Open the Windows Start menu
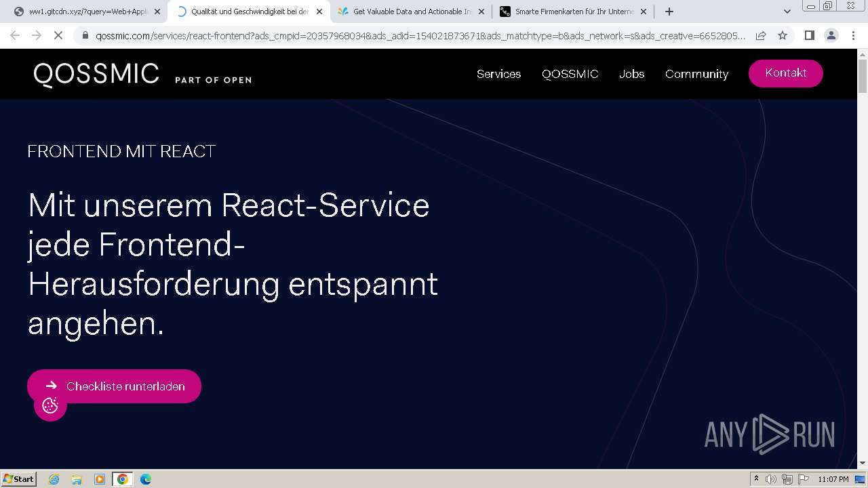 click(18, 479)
